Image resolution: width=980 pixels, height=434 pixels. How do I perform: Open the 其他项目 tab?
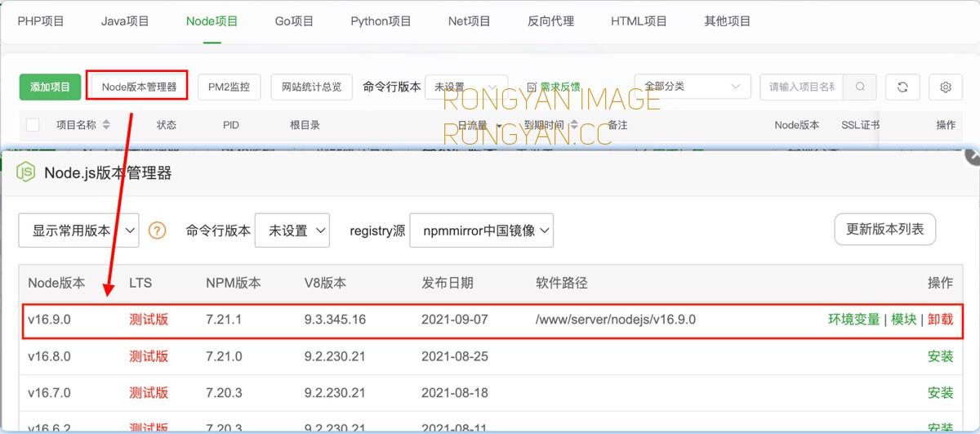[727, 21]
